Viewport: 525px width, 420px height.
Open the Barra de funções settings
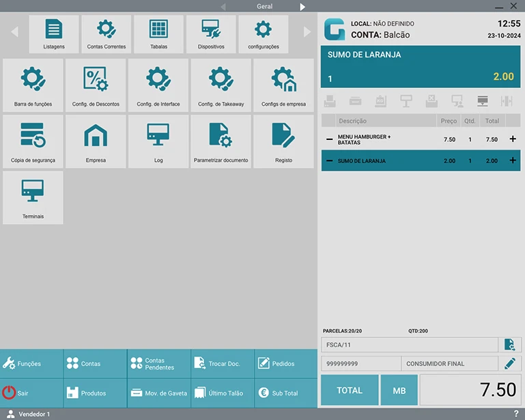[x=33, y=85]
